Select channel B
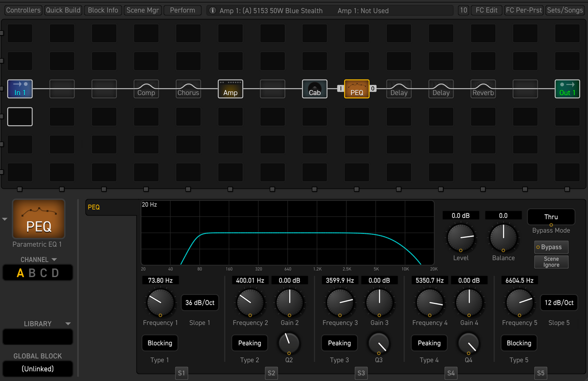 point(32,273)
